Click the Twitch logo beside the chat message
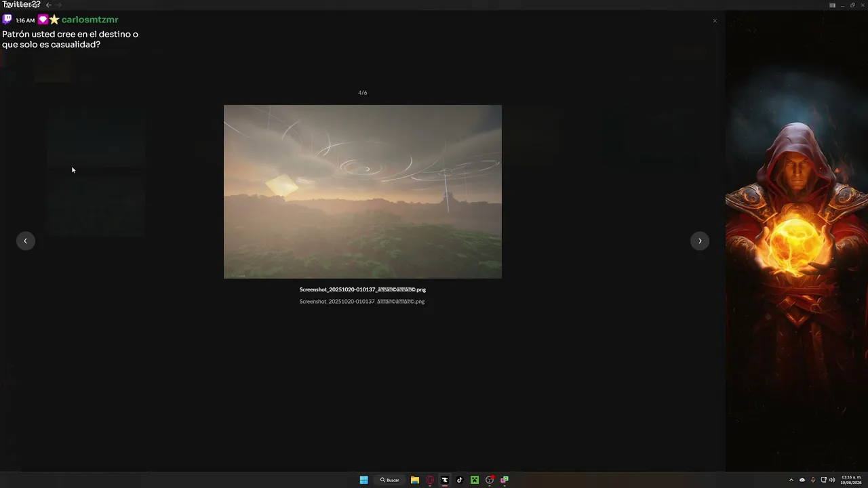Image resolution: width=868 pixels, height=488 pixels. 7,20
